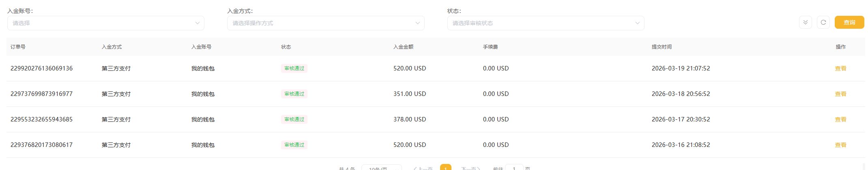The width and height of the screenshot is (868, 170).
Task: Click the 入金金额 column header
Action: point(403,47)
